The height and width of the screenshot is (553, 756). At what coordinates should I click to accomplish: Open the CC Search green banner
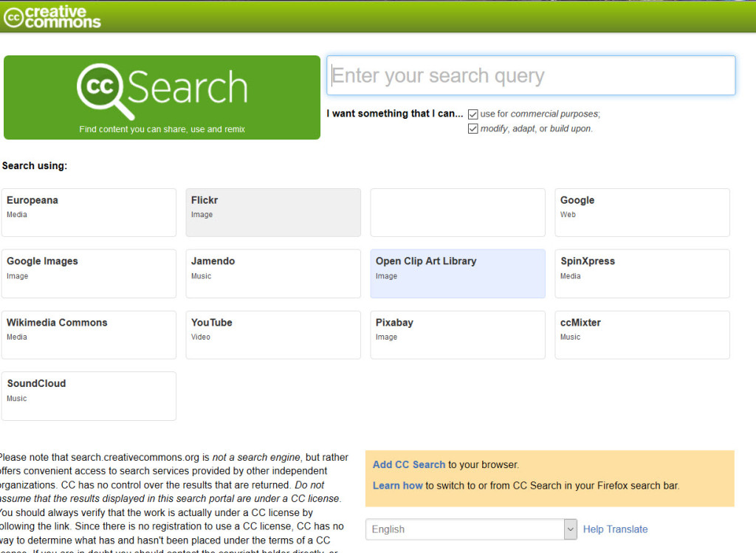point(162,97)
